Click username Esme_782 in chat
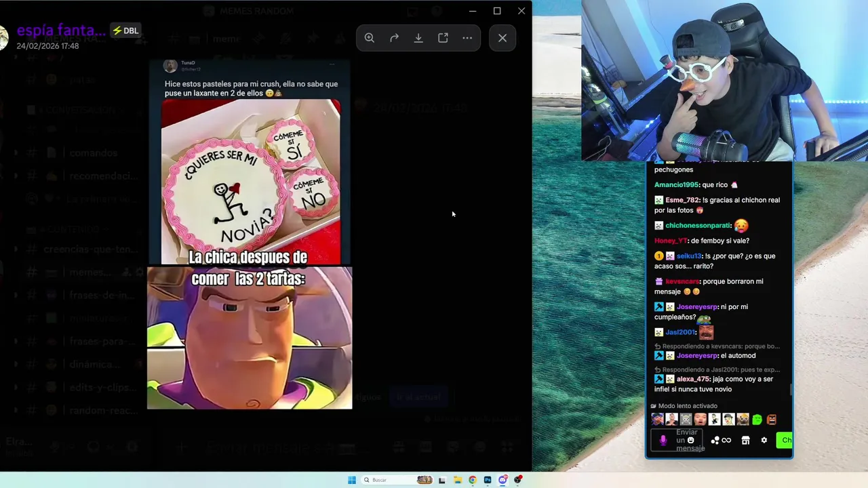Screen dimensions: 868x488 [x=682, y=200]
